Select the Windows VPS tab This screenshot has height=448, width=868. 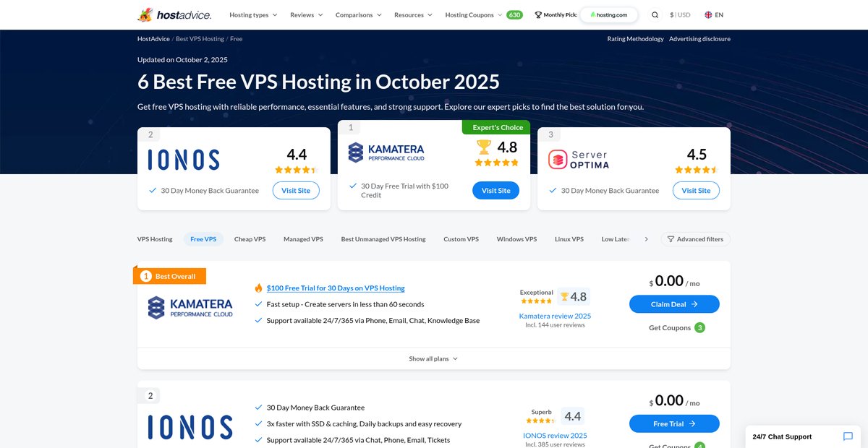click(x=516, y=239)
